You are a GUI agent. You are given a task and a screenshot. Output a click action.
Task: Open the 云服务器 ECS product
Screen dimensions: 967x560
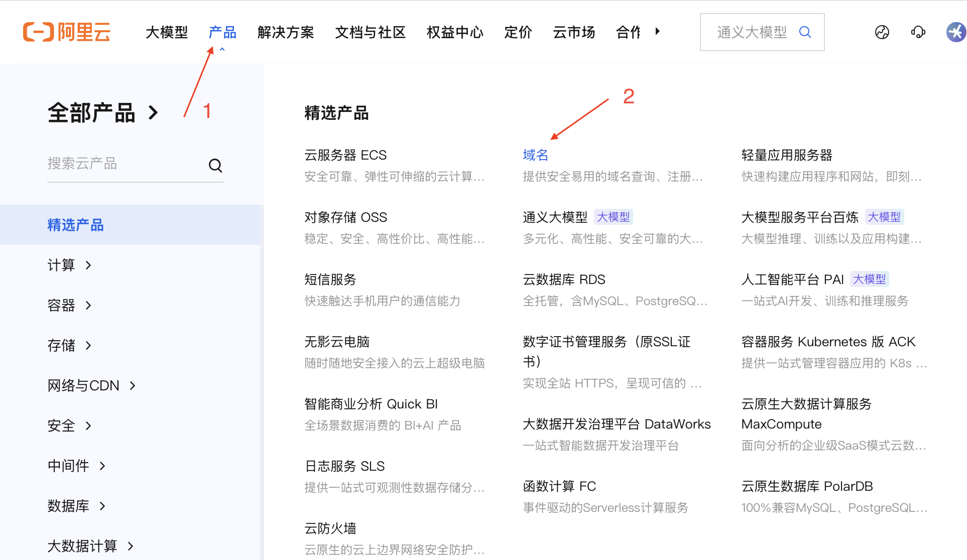[x=345, y=155]
